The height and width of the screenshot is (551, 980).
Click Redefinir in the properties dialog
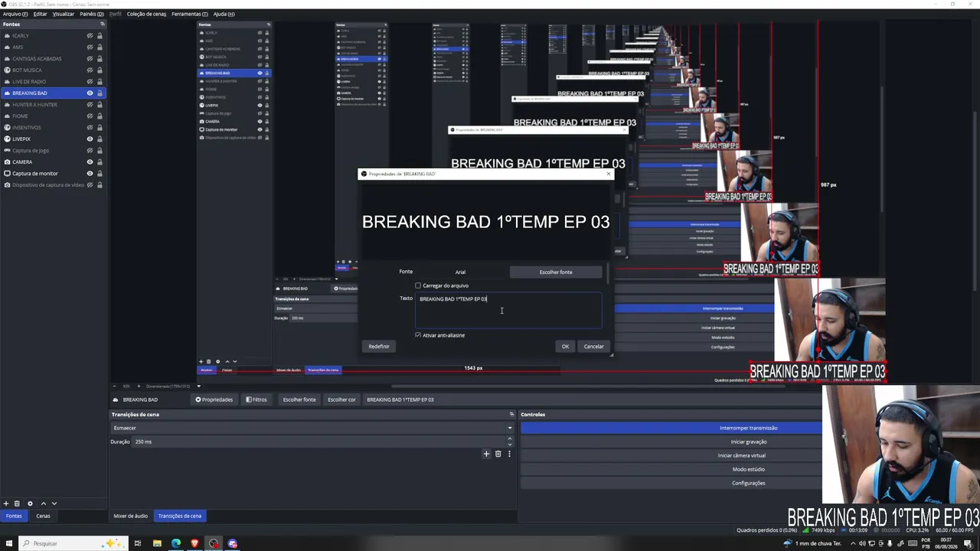tap(379, 347)
